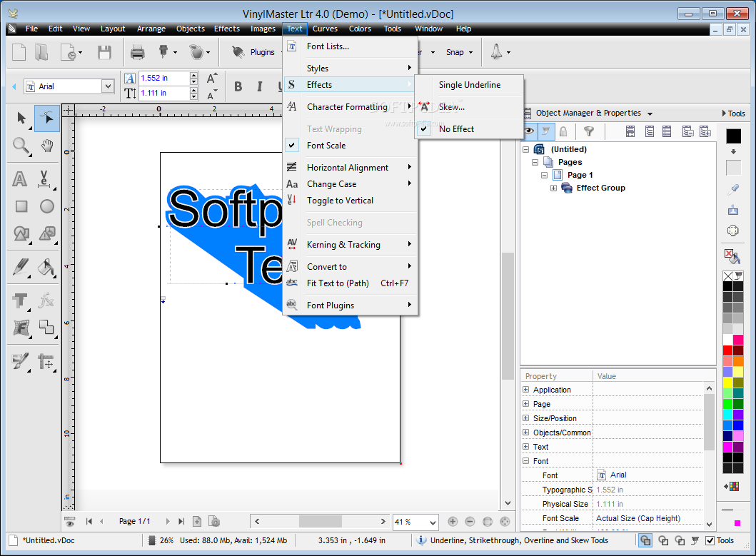Expand the Application property group

pos(525,389)
